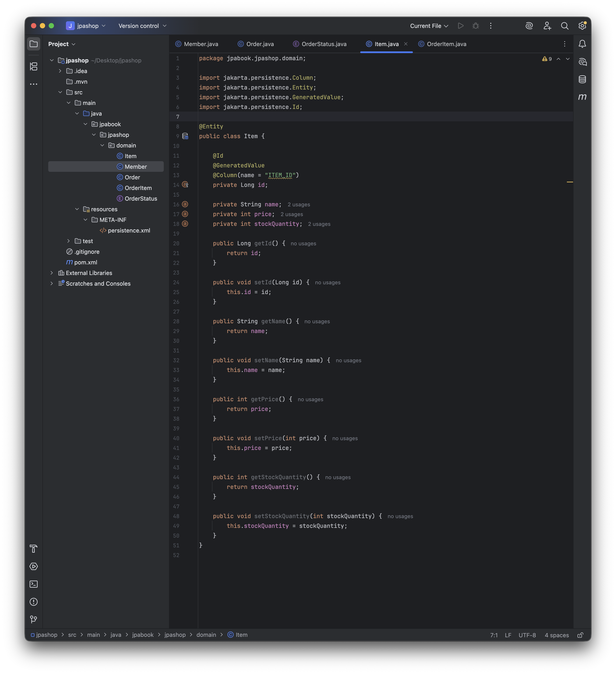This screenshot has width=616, height=674.
Task: Click the yellow warning stripe marker in the scrollbar
Action: [570, 182]
